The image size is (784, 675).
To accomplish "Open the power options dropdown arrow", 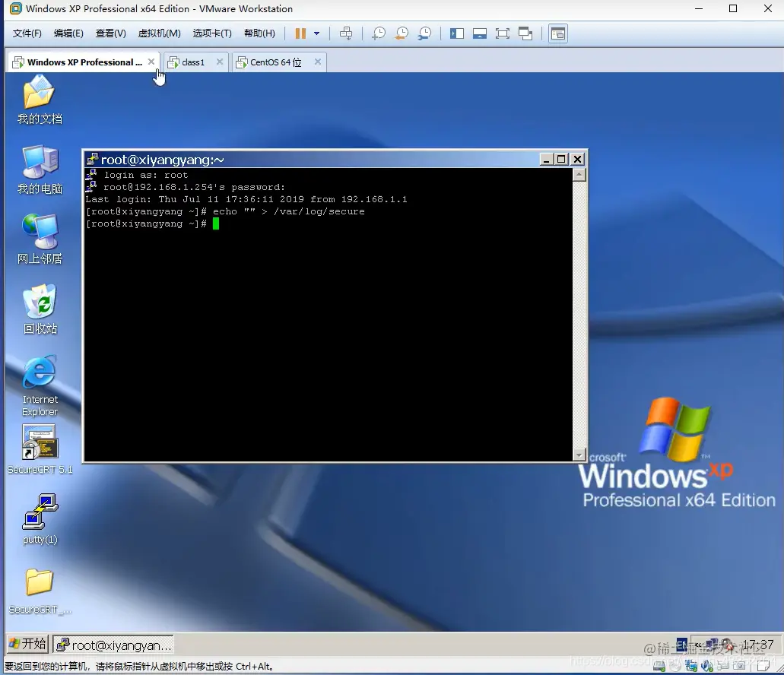I will [x=316, y=33].
